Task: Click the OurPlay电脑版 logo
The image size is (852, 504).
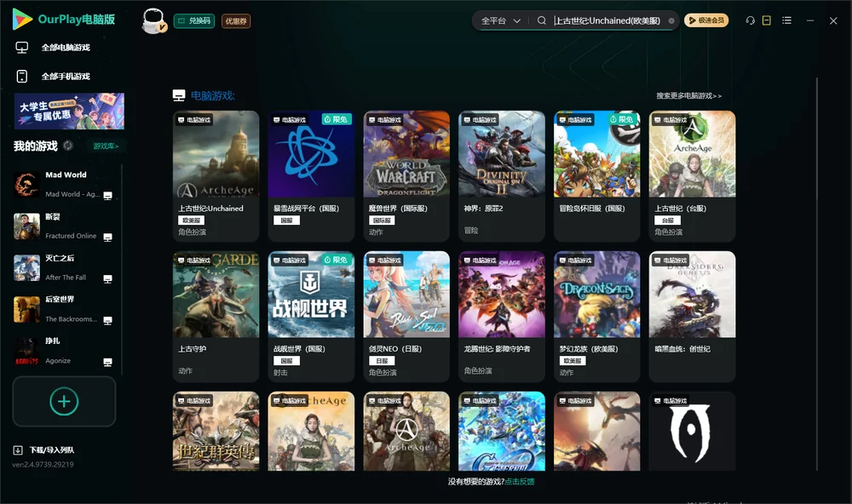Action: point(64,20)
